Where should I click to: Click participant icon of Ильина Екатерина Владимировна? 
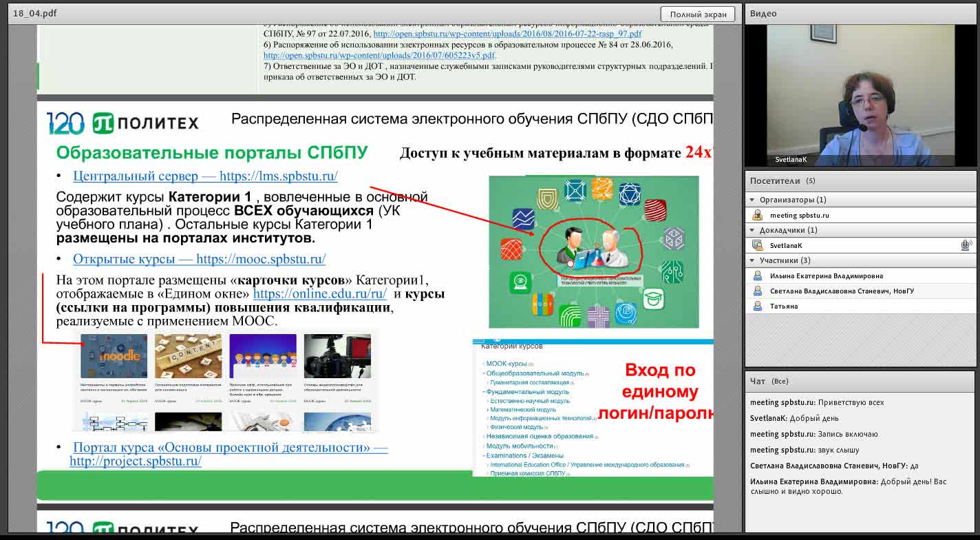(758, 276)
